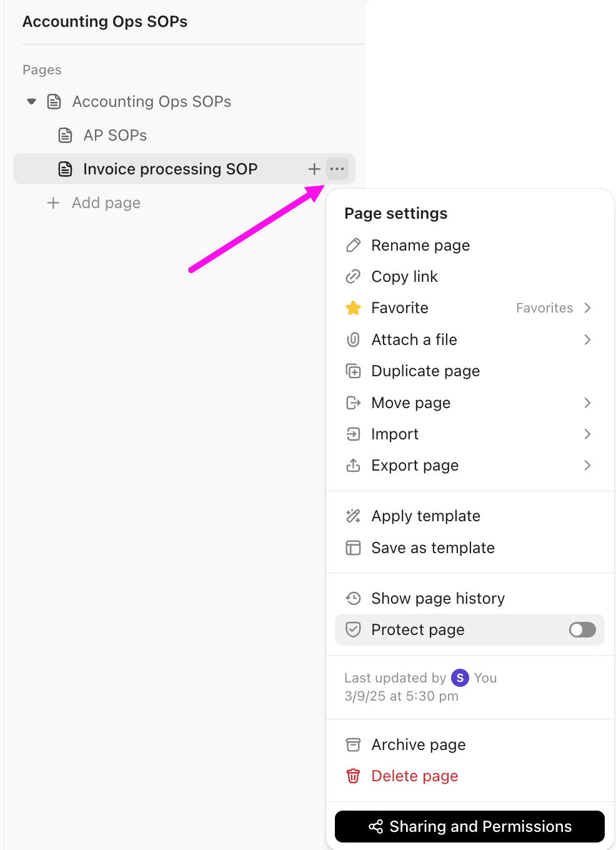Select the Show page history clock icon
Screen dimensions: 616x850
(x=354, y=598)
